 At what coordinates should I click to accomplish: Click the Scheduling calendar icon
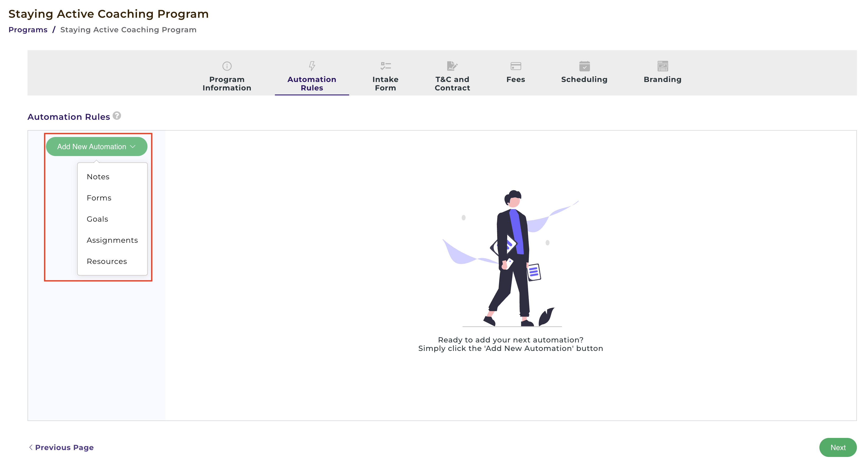pos(584,66)
